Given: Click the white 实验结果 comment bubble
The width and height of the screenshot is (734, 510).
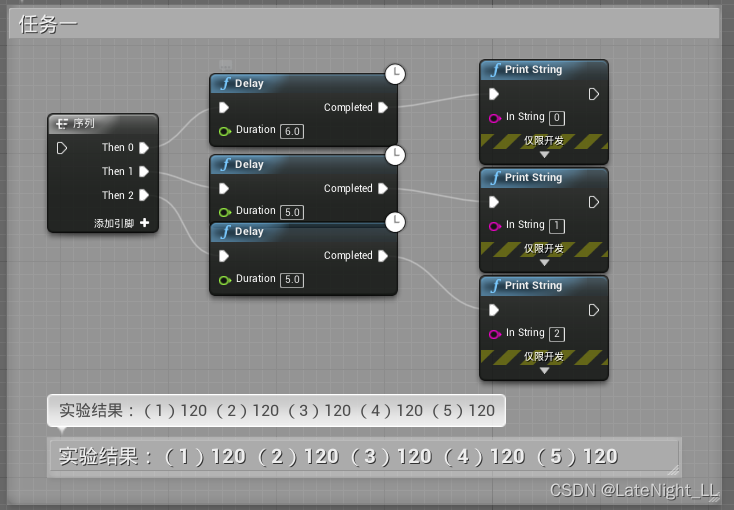Looking at the screenshot, I should click(276, 410).
